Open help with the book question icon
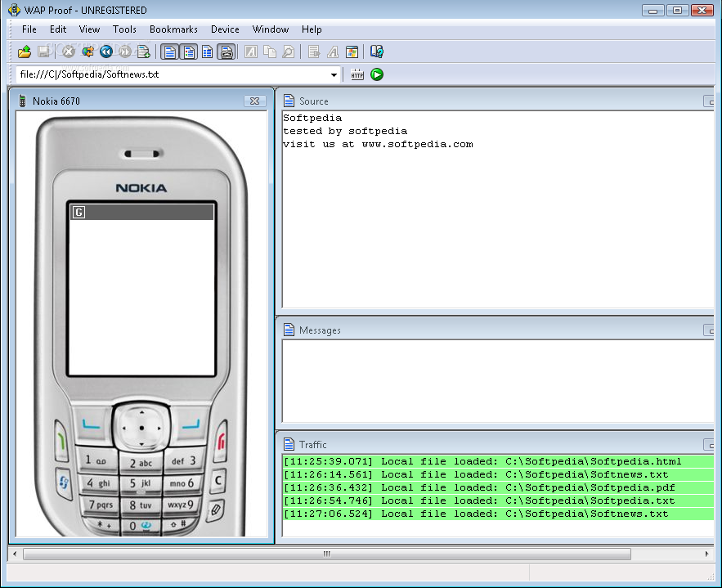This screenshot has height=588, width=722. click(377, 52)
